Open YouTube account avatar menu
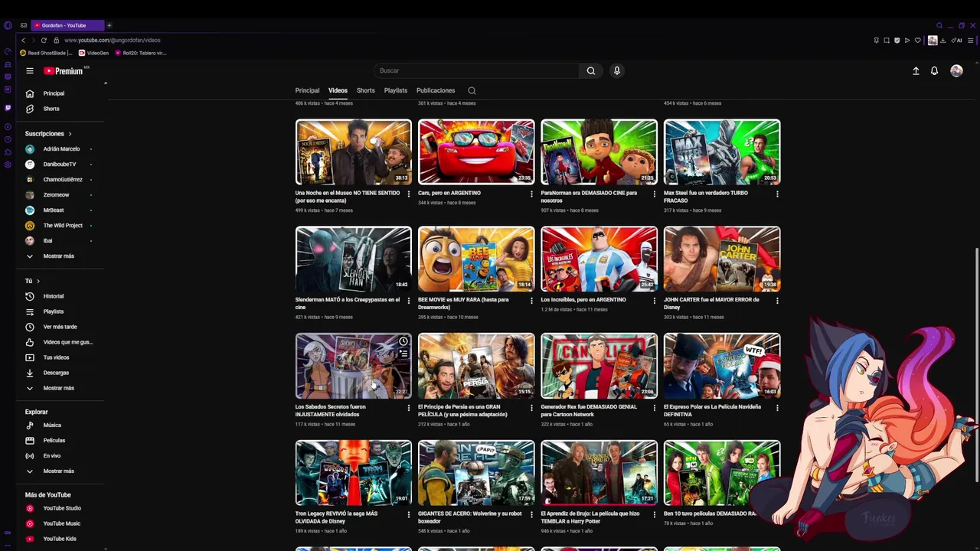 tap(956, 70)
